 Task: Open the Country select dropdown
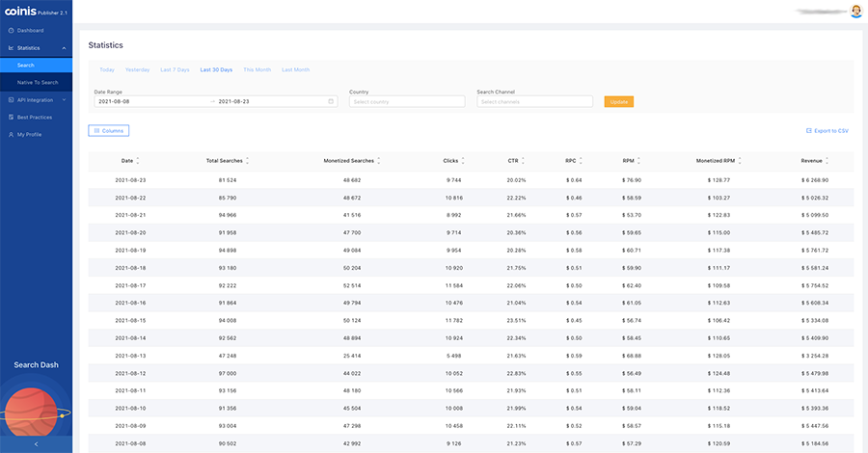[405, 101]
